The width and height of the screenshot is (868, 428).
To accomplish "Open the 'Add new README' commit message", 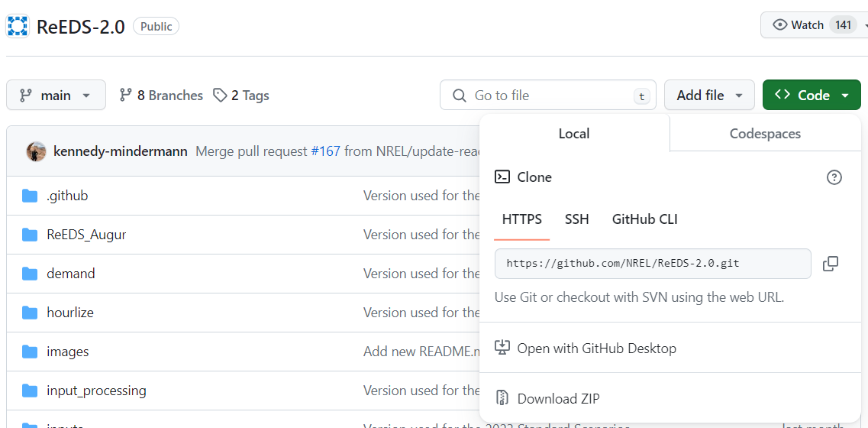I will (x=421, y=352).
